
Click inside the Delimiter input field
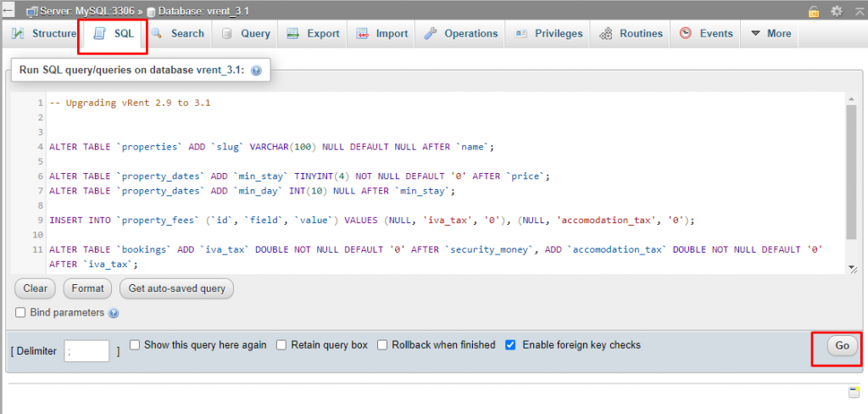(86, 350)
